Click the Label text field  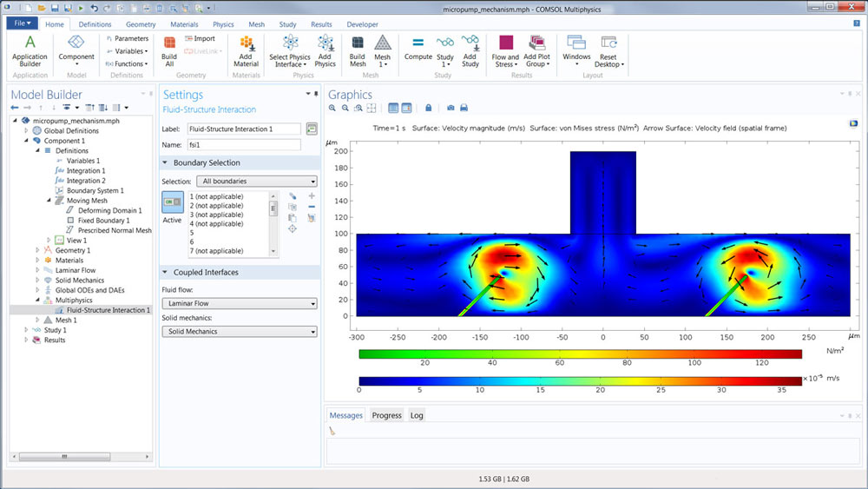[x=244, y=129]
